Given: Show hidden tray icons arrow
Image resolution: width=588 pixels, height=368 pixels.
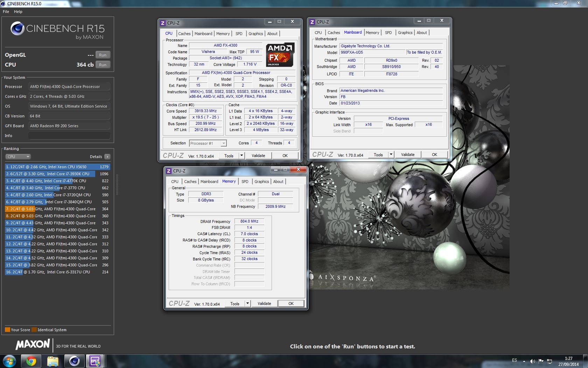Looking at the screenshot, I should [524, 361].
